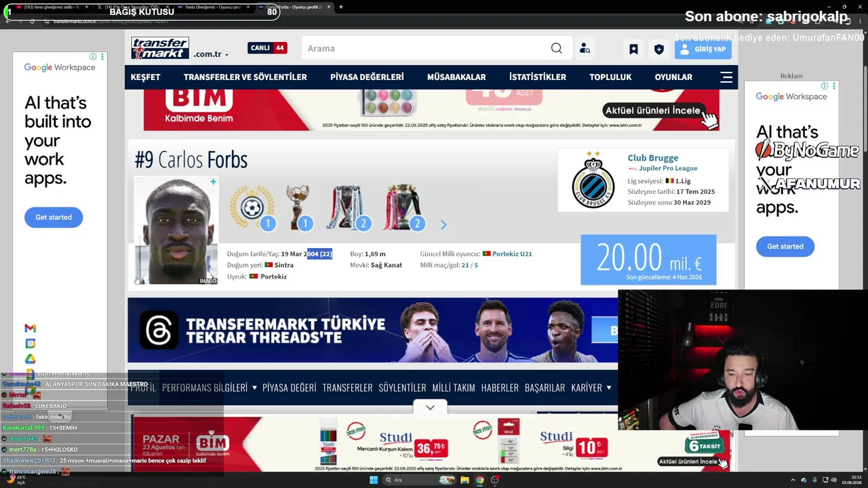Image resolution: width=868 pixels, height=488 pixels.
Task: Click the magnifier search icon
Action: tap(557, 48)
